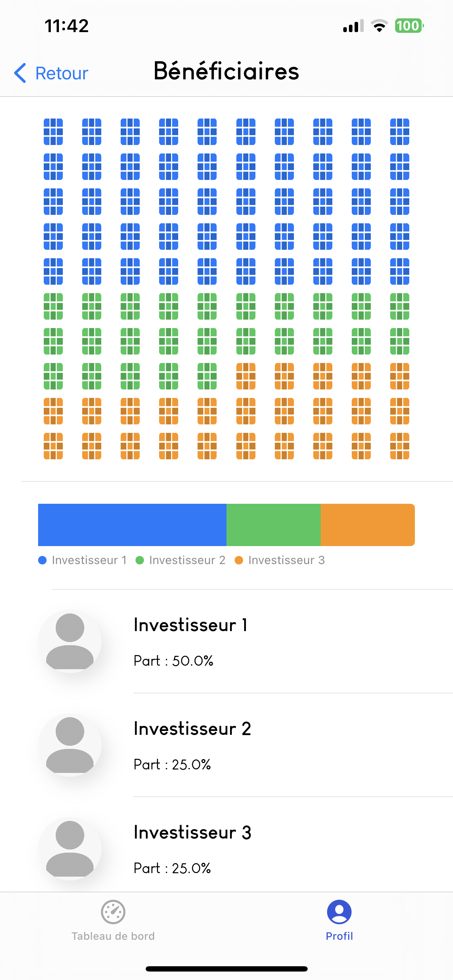Viewport: 453px width, 980px height.
Task: Tap the first blue solar panel icon
Action: tap(53, 132)
